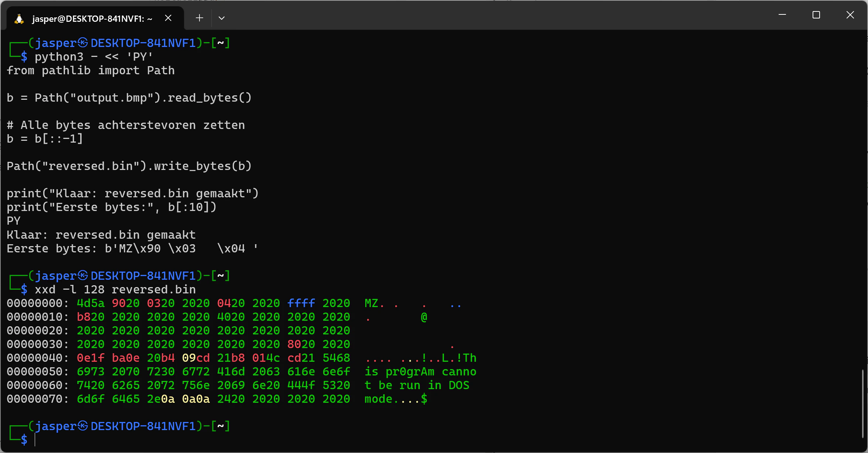Click the hex offset 00000070:
Viewport: 868px width, 453px height.
point(38,399)
